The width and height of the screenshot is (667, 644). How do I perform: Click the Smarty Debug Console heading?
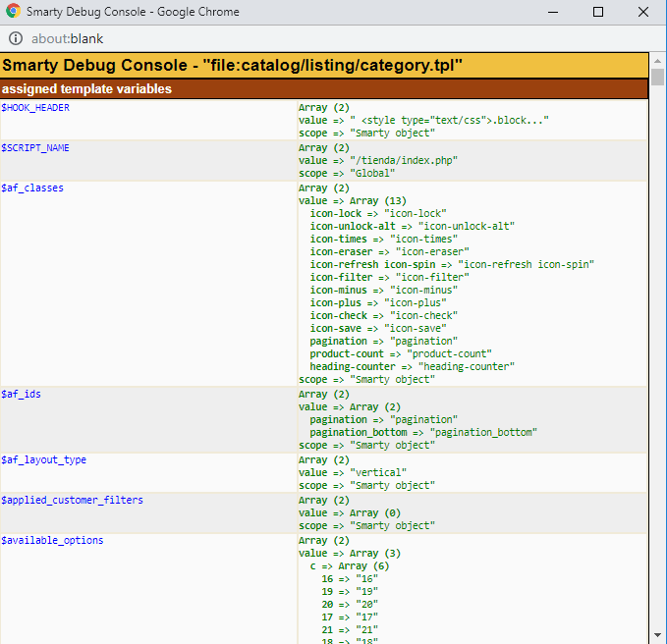pos(232,66)
